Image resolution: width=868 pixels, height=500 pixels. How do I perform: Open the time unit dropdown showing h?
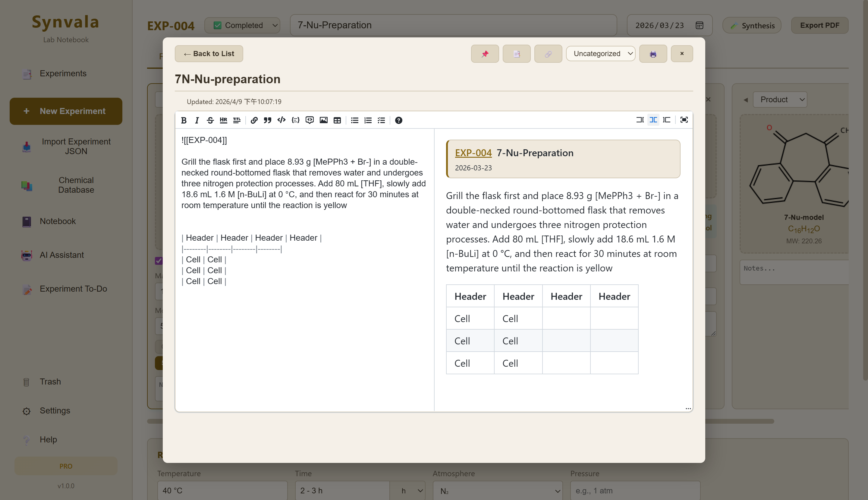click(x=408, y=491)
